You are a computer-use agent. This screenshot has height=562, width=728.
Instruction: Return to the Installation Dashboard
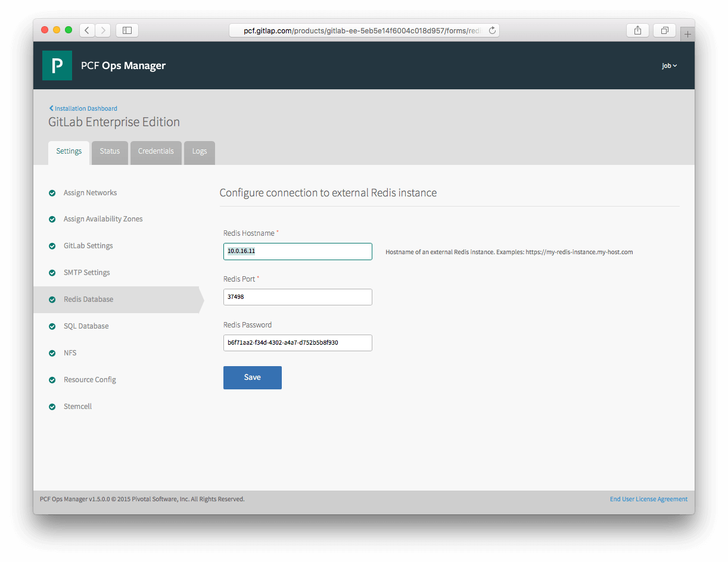point(83,108)
